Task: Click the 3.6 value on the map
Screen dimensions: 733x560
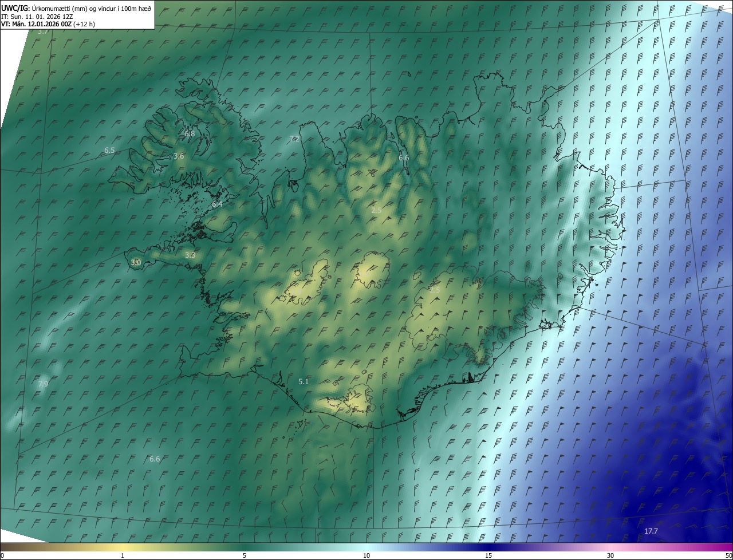Action: pyautogui.click(x=179, y=156)
